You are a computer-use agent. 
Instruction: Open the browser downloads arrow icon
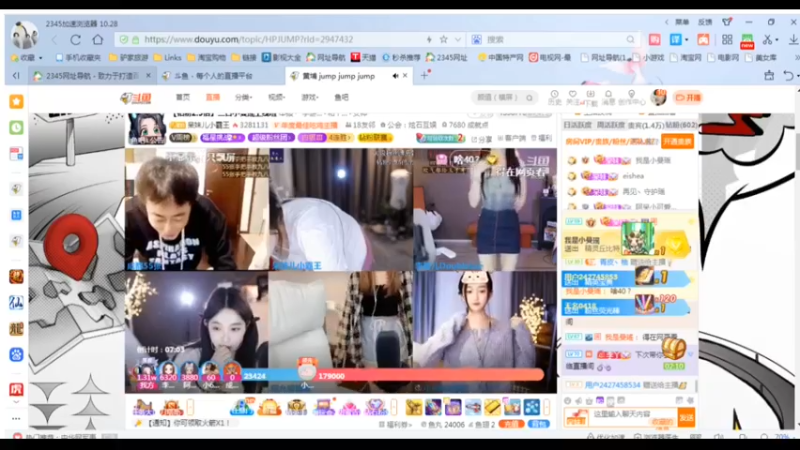click(793, 39)
